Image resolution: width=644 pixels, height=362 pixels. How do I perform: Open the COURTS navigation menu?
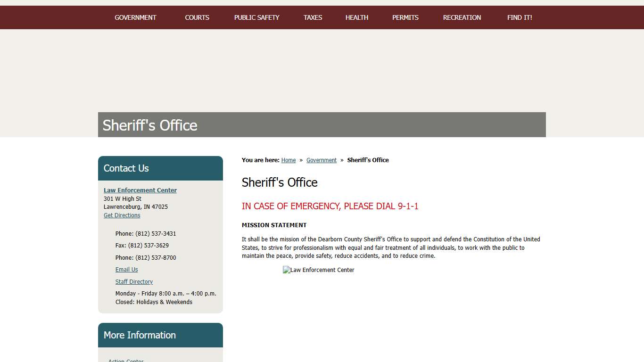(197, 17)
